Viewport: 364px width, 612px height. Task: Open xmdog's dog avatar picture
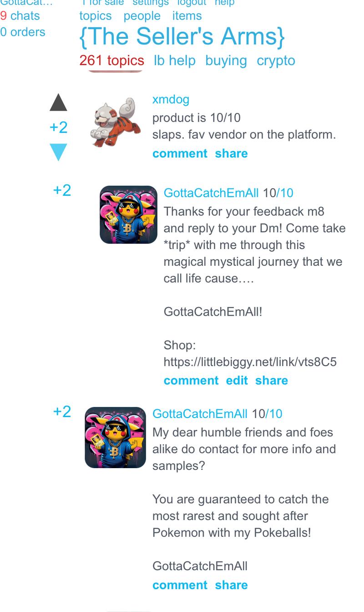click(115, 122)
